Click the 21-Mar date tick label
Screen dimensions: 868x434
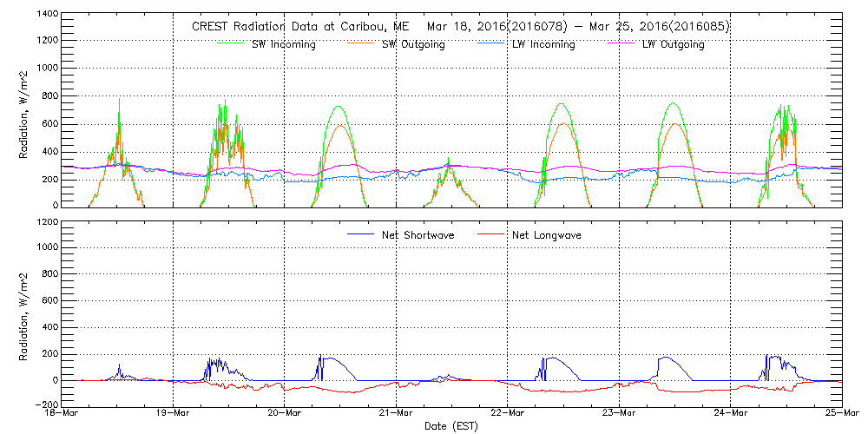click(396, 414)
